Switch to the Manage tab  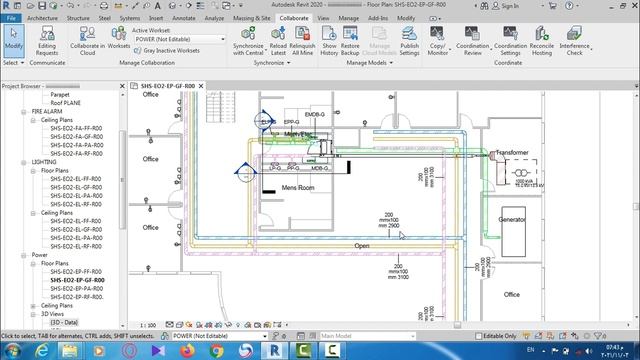(x=349, y=18)
